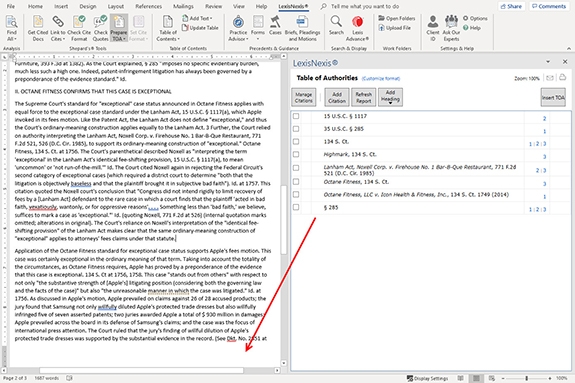Click the Tell me what you want field
Viewport: 575px width, 383px height.
365,6
